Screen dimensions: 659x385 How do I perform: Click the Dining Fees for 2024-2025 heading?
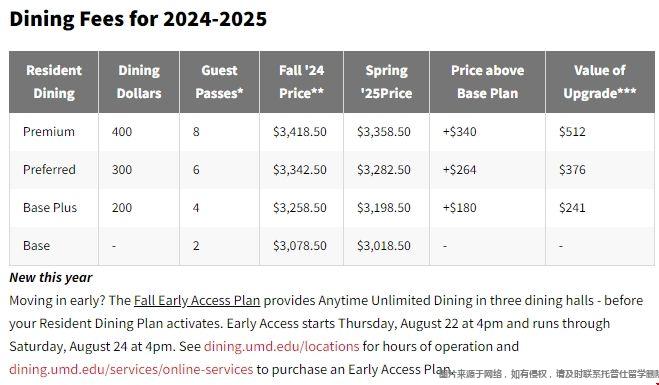[x=138, y=19]
